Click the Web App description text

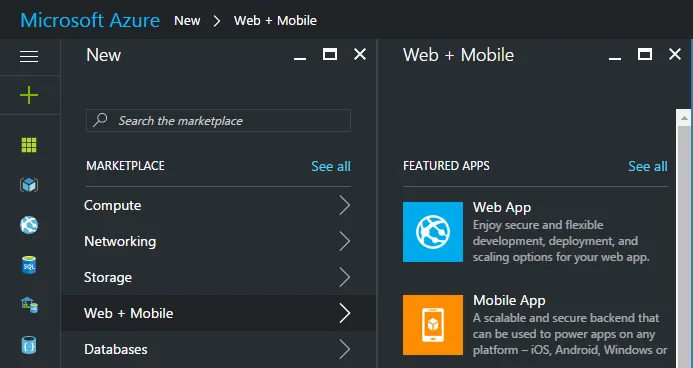[x=561, y=241]
